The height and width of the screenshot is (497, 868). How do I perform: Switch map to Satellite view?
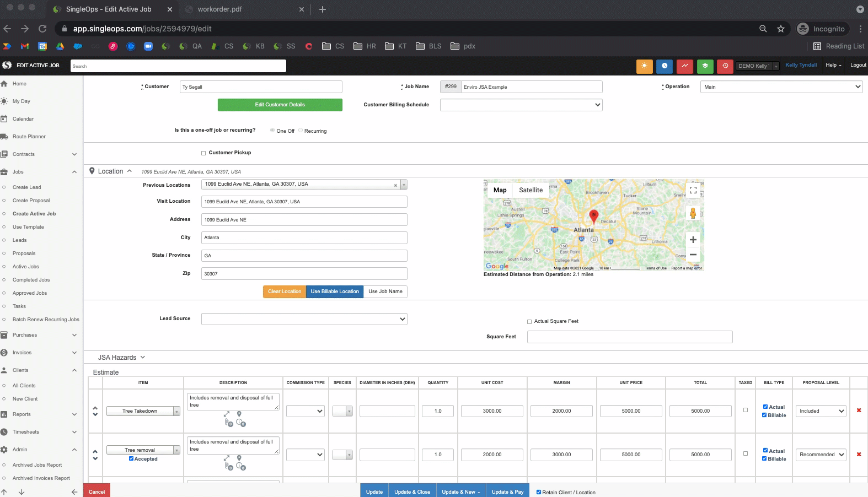coord(531,190)
